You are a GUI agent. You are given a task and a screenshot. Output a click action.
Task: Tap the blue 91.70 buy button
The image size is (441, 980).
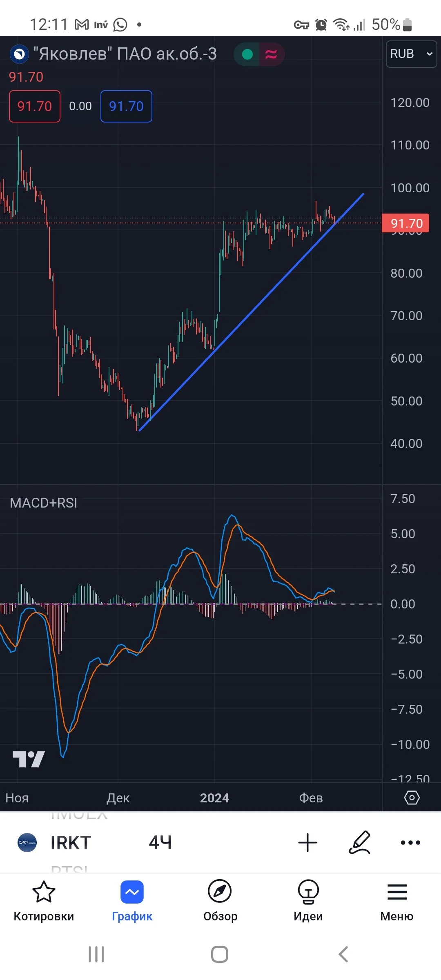click(x=126, y=106)
